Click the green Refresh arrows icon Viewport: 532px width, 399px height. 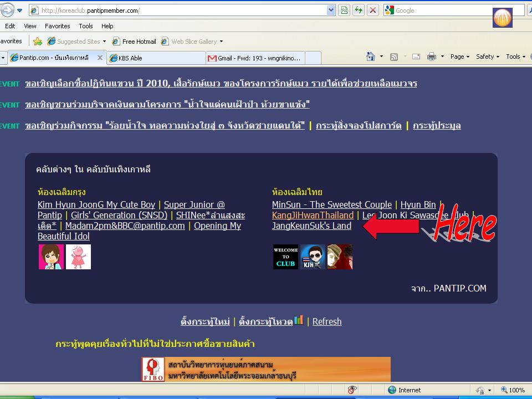click(x=359, y=10)
